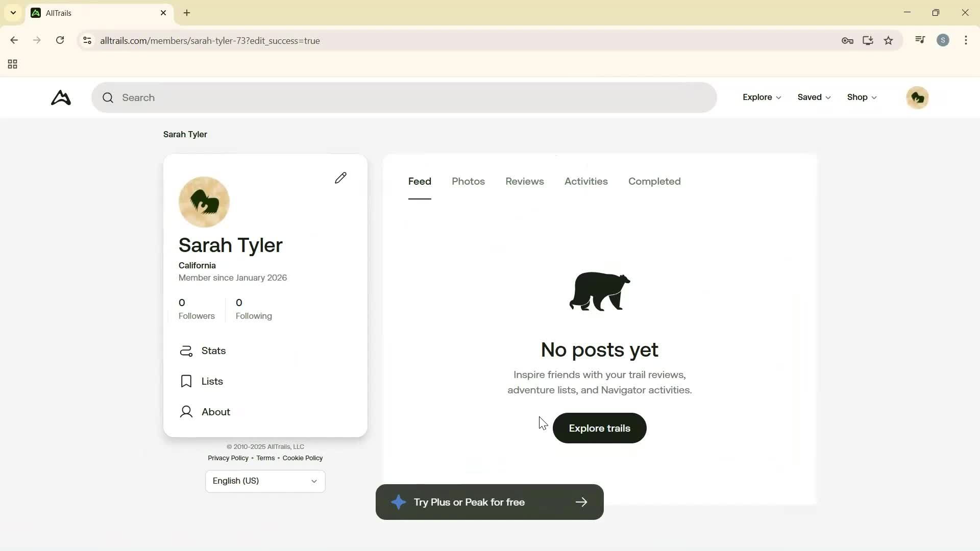The image size is (980, 551).
Task: Click the About person icon
Action: [x=186, y=412]
